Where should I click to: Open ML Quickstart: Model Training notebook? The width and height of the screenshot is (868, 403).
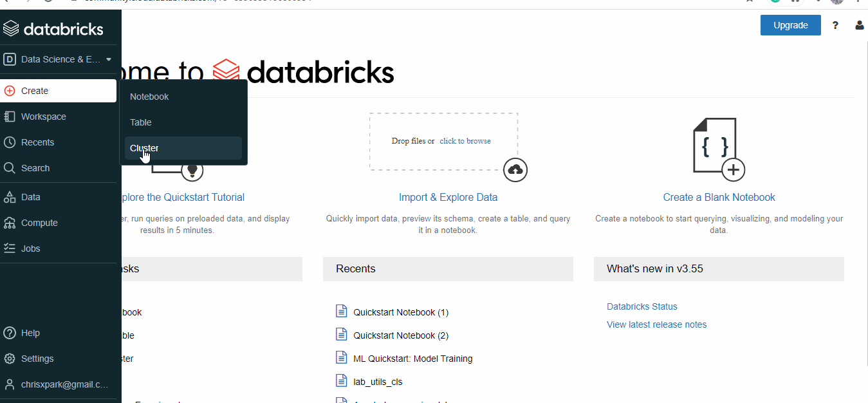point(412,359)
